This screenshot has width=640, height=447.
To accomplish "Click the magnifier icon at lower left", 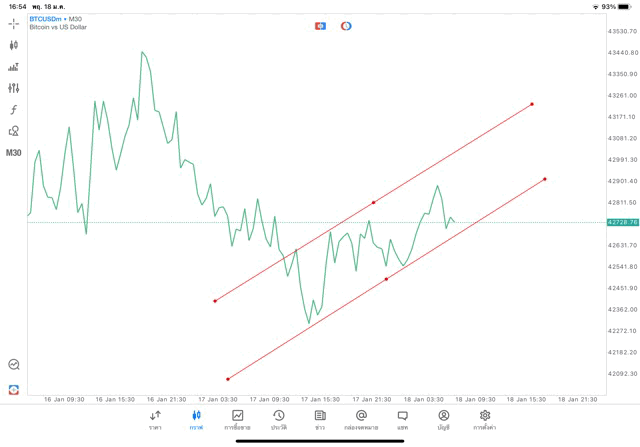I will point(14,365).
